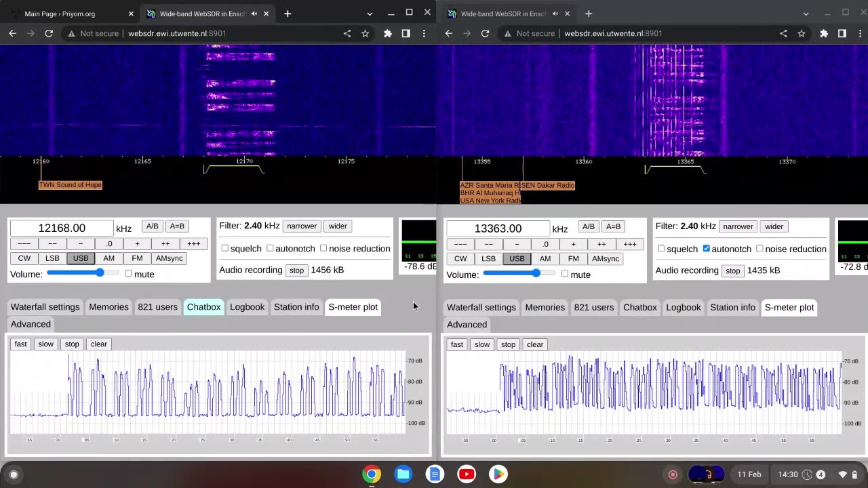Clear S-meter plot in right window
This screenshot has width=868, height=488.
point(535,344)
